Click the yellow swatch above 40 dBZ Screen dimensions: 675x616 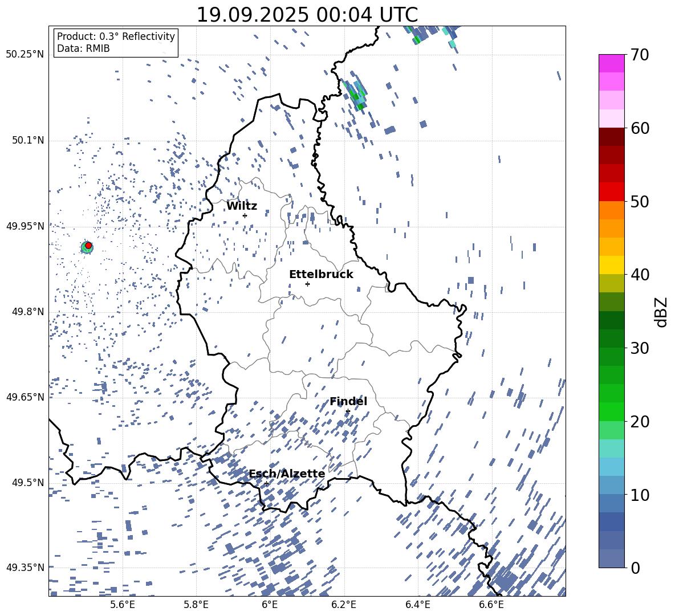pos(611,265)
